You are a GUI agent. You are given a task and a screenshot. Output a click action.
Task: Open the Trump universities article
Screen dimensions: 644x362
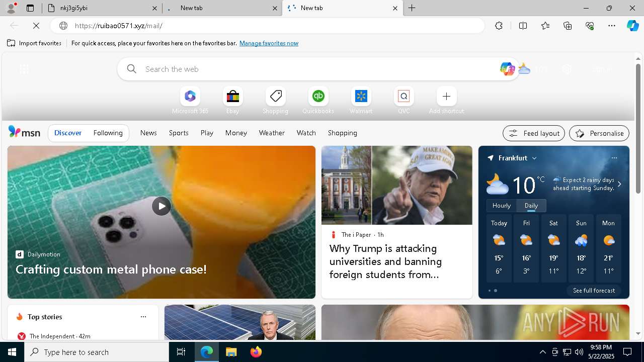pyautogui.click(x=386, y=261)
